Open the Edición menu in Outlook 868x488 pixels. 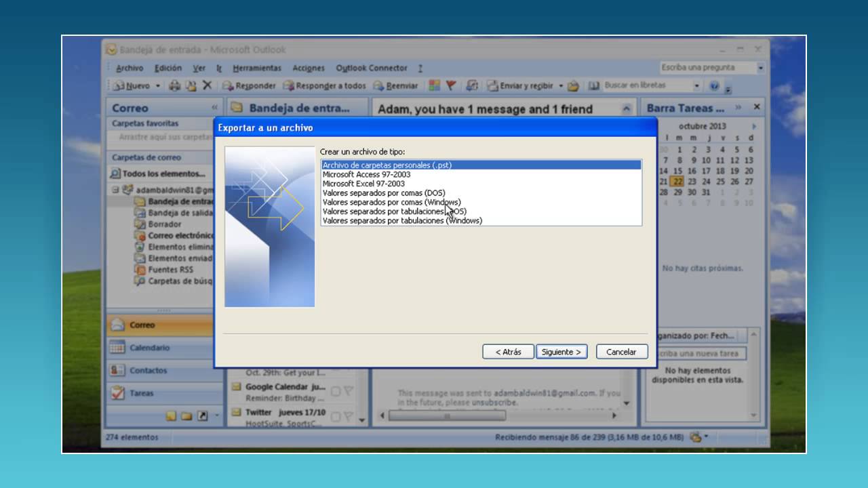(x=168, y=68)
